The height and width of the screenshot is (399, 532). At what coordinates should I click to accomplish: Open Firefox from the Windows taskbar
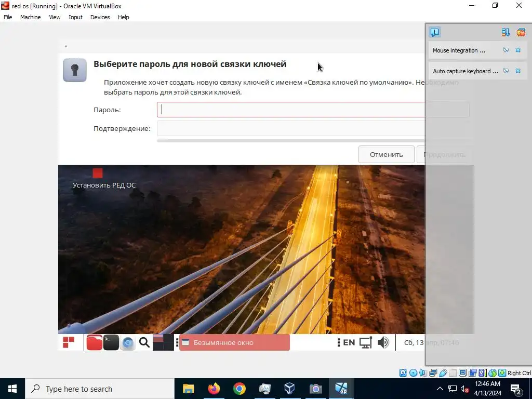click(x=214, y=389)
